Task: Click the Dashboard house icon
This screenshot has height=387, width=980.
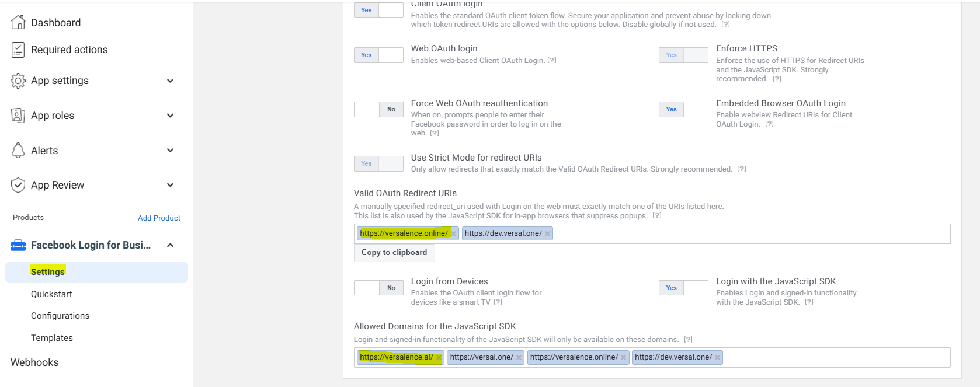Action: (x=18, y=22)
